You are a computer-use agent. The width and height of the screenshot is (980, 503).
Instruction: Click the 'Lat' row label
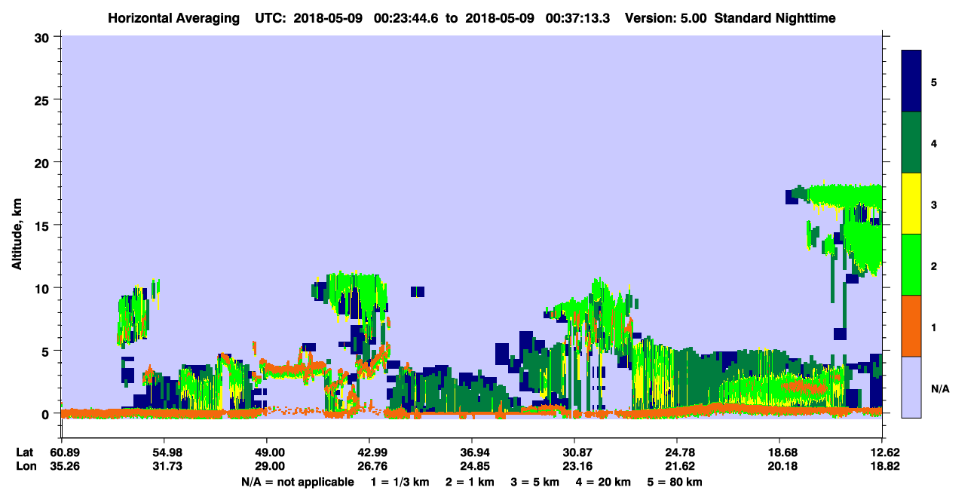pyautogui.click(x=24, y=452)
